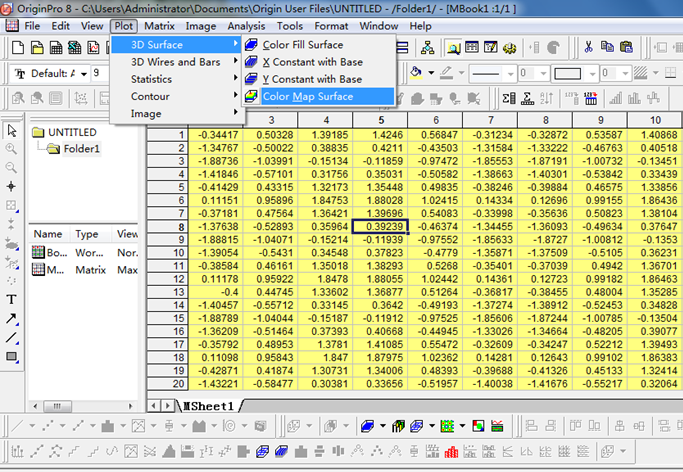Open the Format menu
Screen dimensions: 683x472
click(331, 26)
